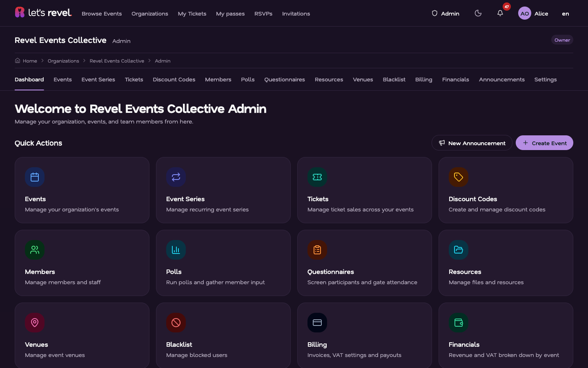The height and width of the screenshot is (368, 588).
Task: Click the Alice username
Action: tap(541, 13)
